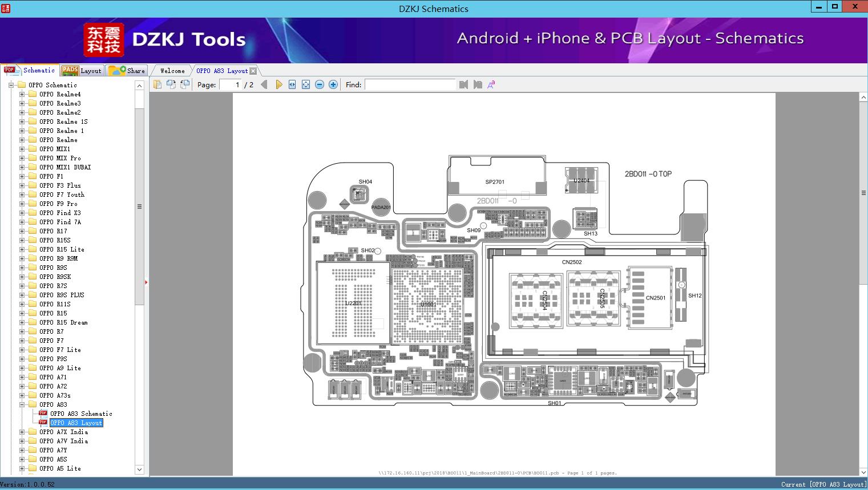Expand the OPPO Find X3 folder
Image resolution: width=868 pixels, height=490 pixels.
[22, 213]
